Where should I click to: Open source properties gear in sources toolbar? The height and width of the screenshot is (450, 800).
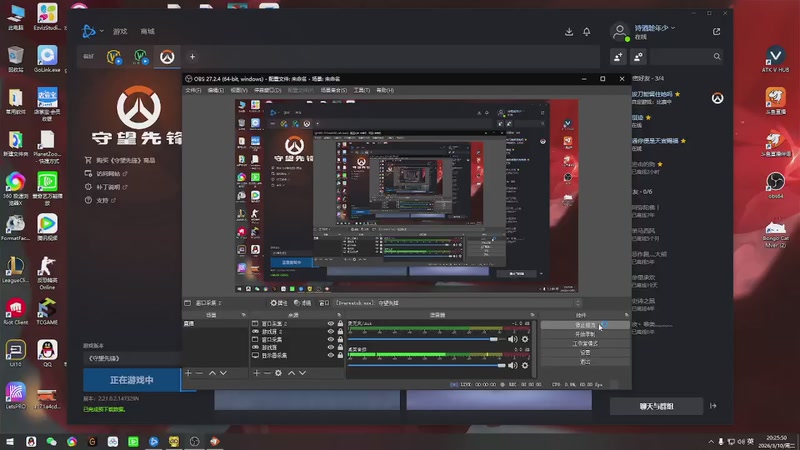click(x=279, y=373)
